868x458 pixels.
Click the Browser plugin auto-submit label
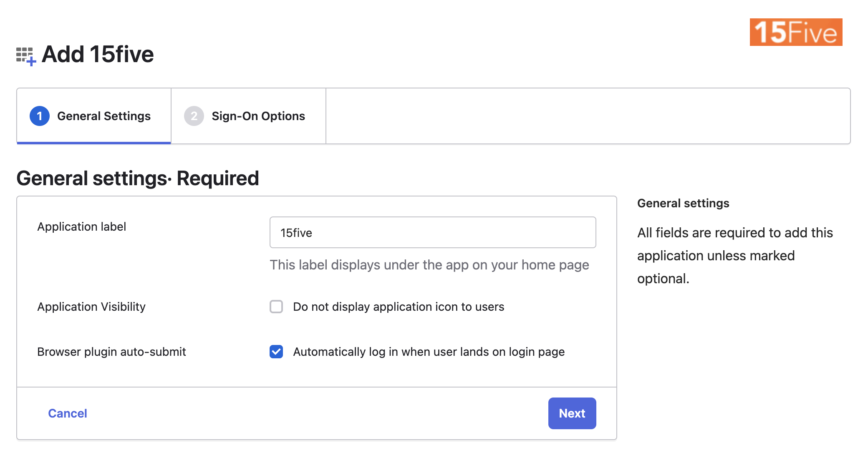pyautogui.click(x=111, y=352)
